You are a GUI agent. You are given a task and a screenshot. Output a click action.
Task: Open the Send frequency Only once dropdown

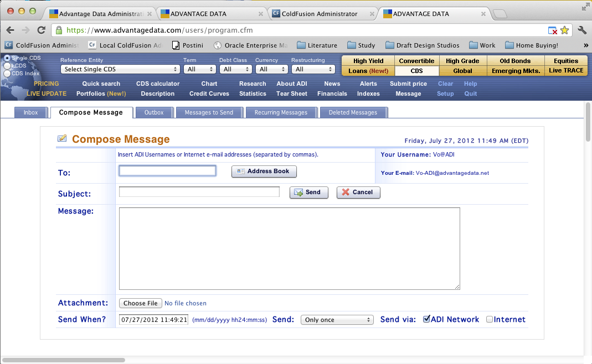[x=337, y=320]
